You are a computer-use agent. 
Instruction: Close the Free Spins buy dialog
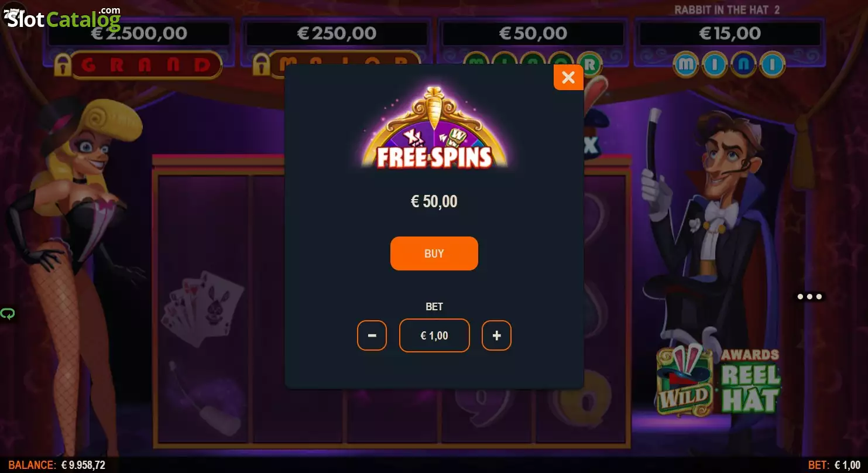[x=568, y=77]
